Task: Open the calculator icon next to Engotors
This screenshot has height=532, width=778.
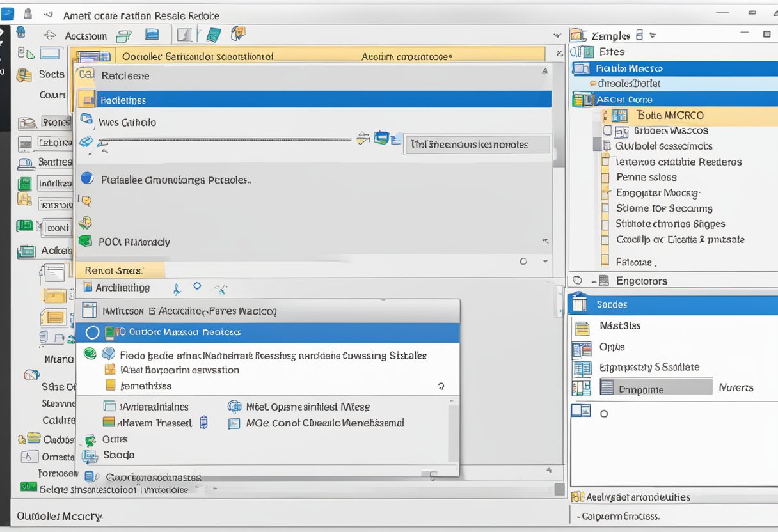Action: pyautogui.click(x=604, y=280)
